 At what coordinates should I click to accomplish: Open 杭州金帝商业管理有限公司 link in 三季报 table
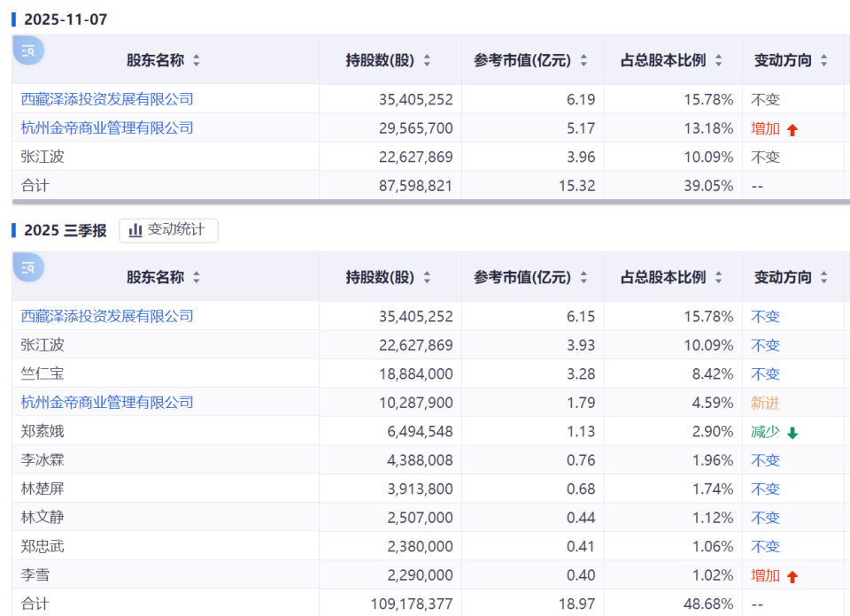click(x=107, y=403)
